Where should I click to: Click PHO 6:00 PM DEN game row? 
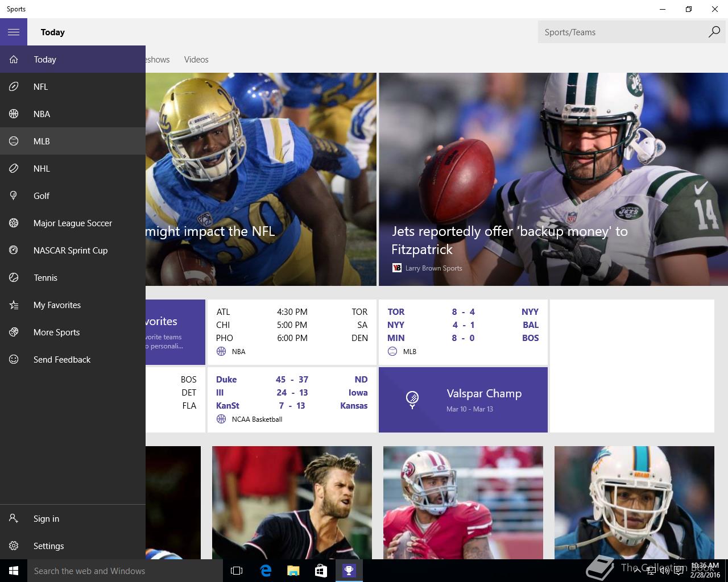292,338
